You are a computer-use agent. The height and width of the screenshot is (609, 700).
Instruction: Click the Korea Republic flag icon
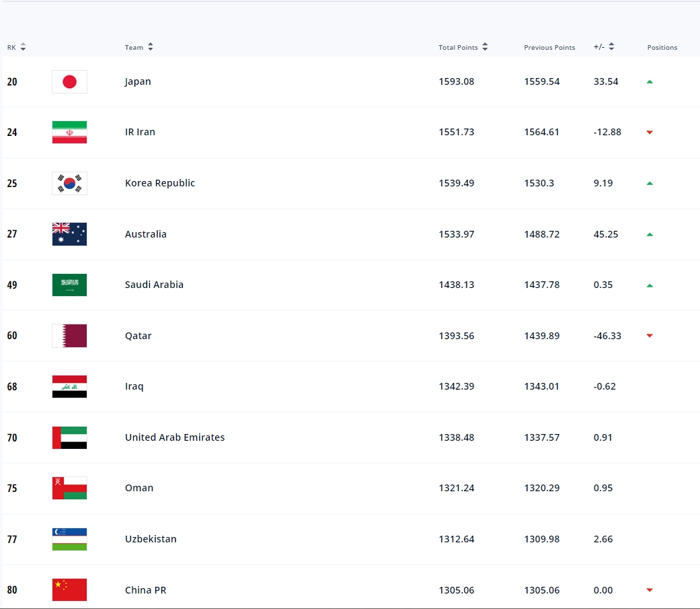coord(69,183)
